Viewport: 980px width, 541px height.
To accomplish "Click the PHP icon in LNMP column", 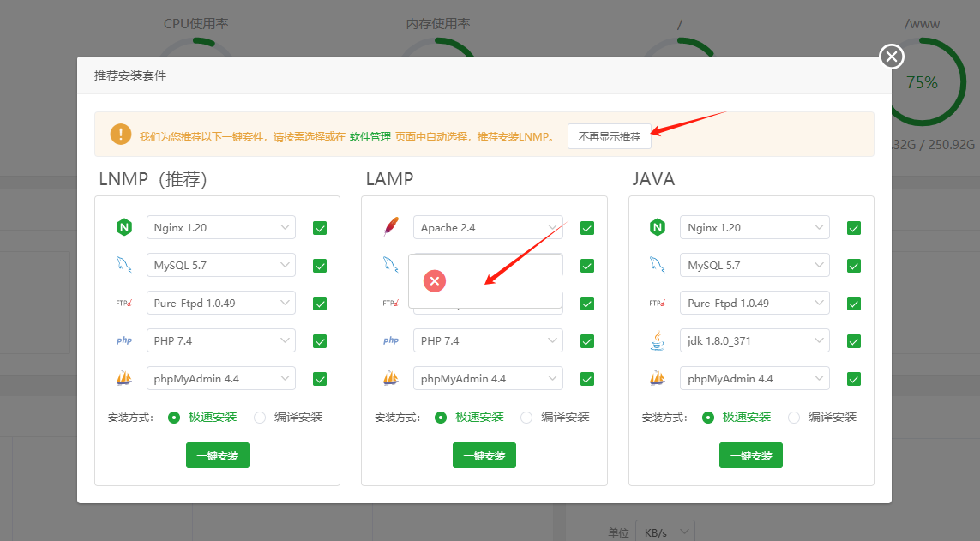I will [x=124, y=340].
